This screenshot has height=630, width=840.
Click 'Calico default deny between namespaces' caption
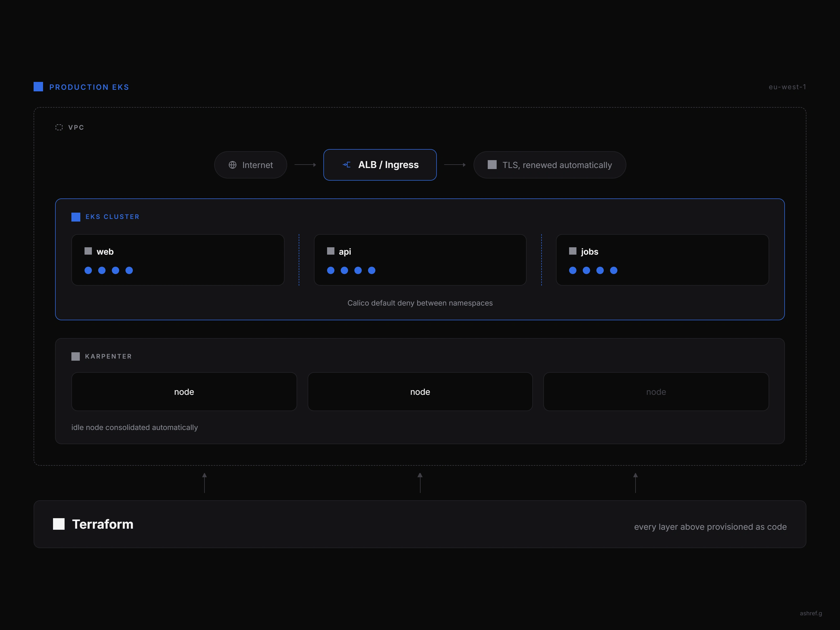pyautogui.click(x=420, y=303)
